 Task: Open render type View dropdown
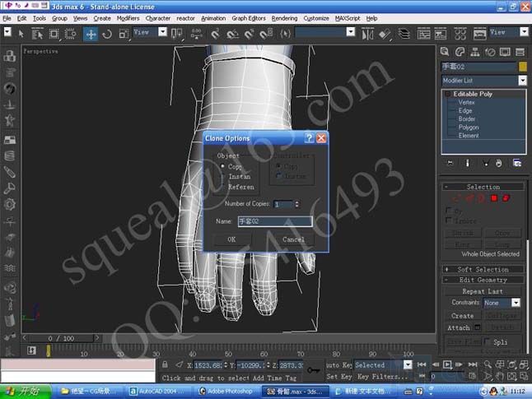[x=509, y=32]
